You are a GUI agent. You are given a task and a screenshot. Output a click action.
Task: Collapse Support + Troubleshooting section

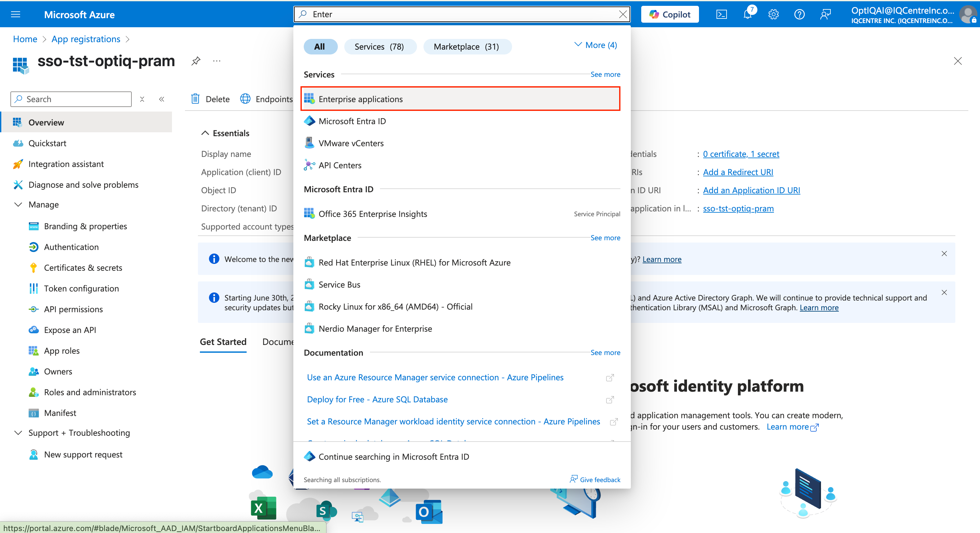[18, 432]
